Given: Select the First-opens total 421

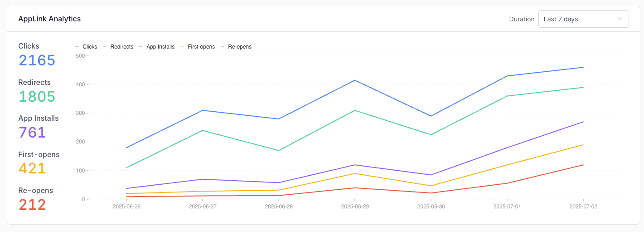Looking at the screenshot, I should pyautogui.click(x=32, y=168).
